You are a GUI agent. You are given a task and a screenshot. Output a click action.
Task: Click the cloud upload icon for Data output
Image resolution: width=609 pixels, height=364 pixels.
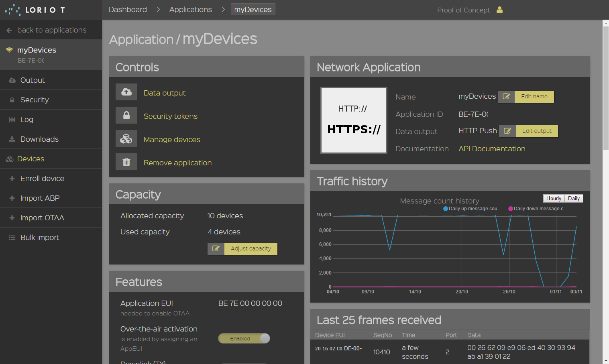coord(126,92)
